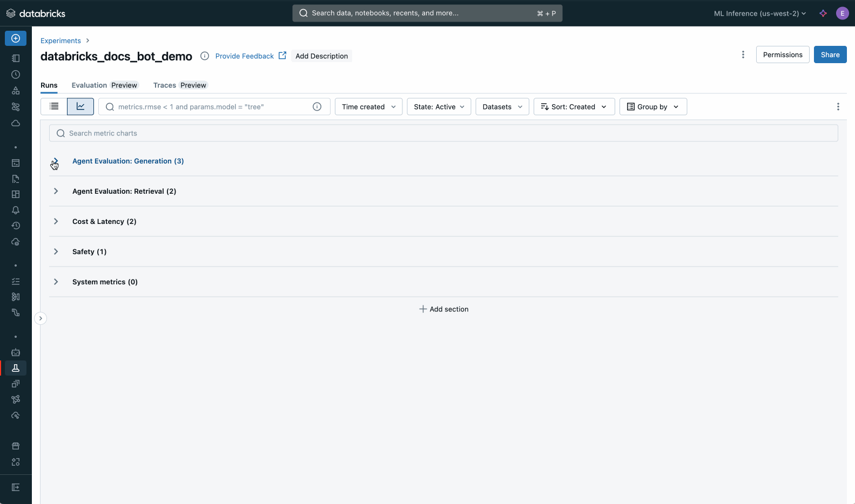Switch to chart view

(80, 107)
